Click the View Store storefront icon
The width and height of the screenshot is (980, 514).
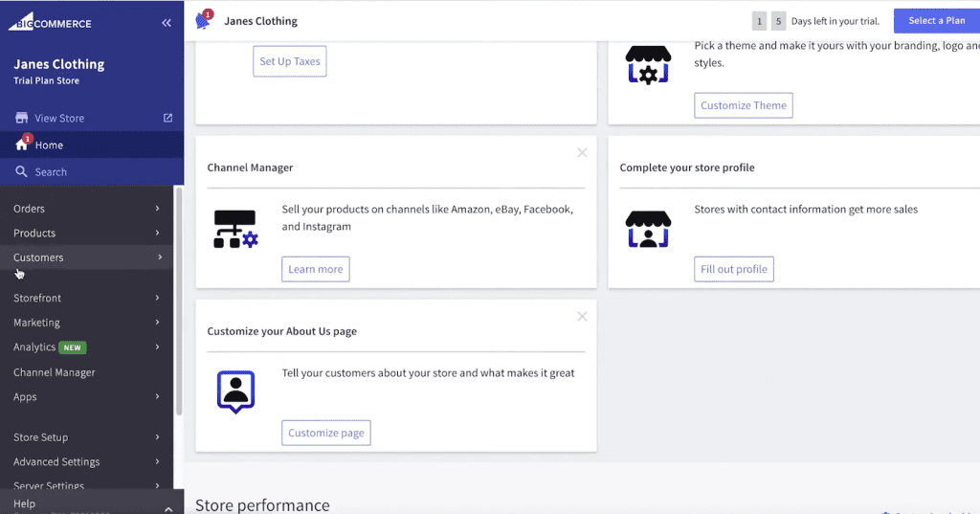pyautogui.click(x=22, y=118)
